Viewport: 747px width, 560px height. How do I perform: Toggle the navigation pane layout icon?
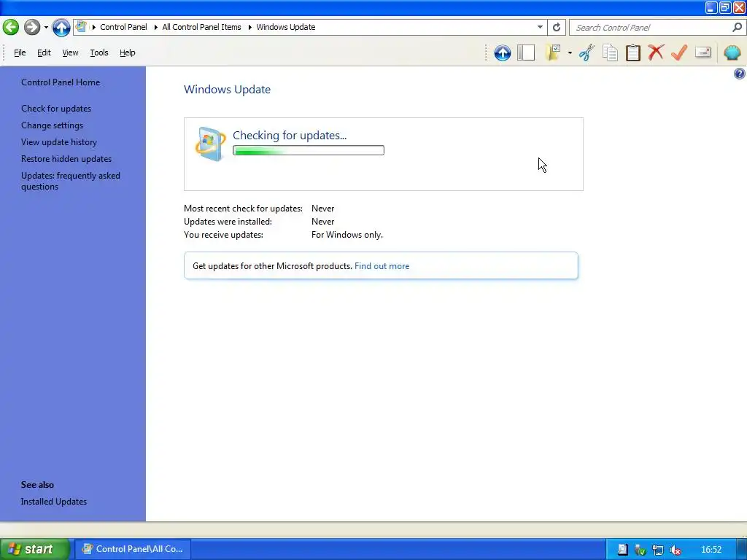526,52
